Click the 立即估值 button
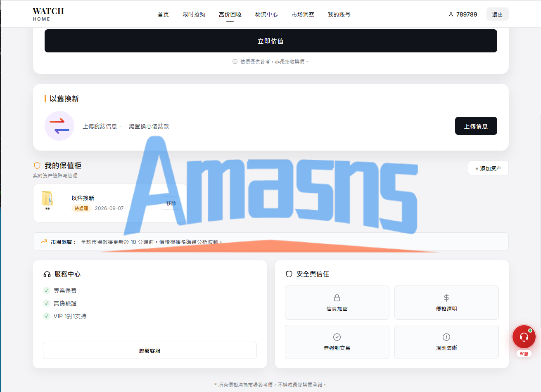The width and height of the screenshot is (541, 392). (x=270, y=41)
